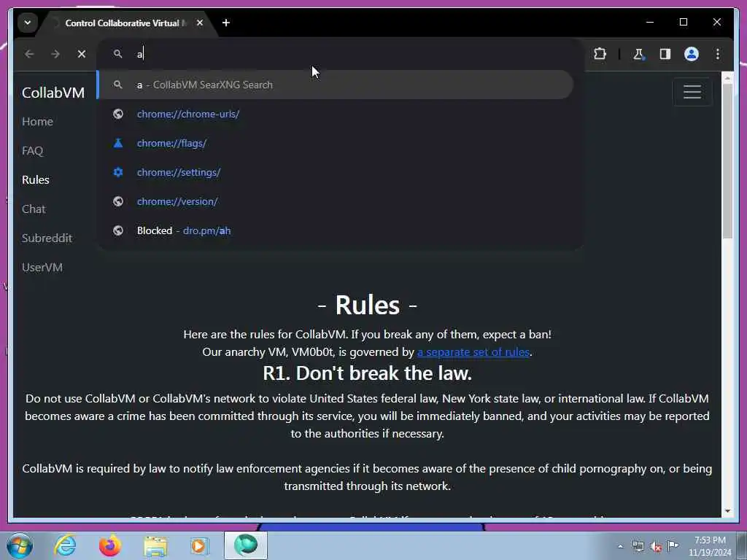Open Chrome's three-dot menu

(718, 54)
